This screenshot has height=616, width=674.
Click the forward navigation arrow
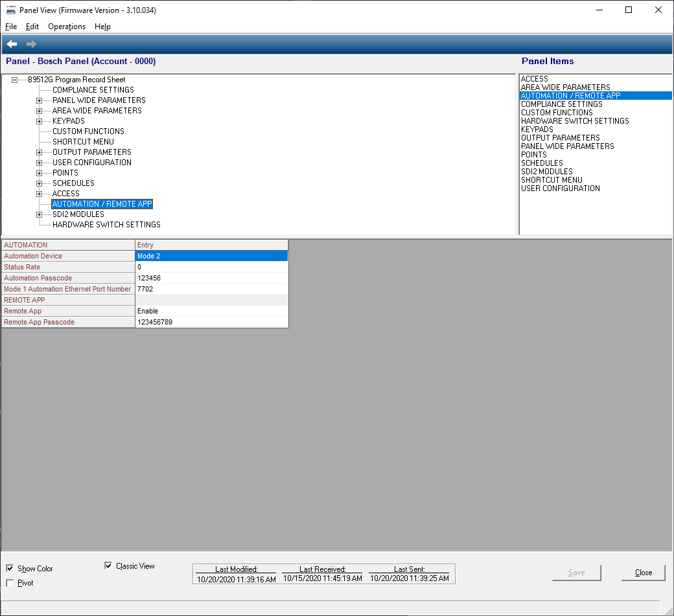pos(31,43)
